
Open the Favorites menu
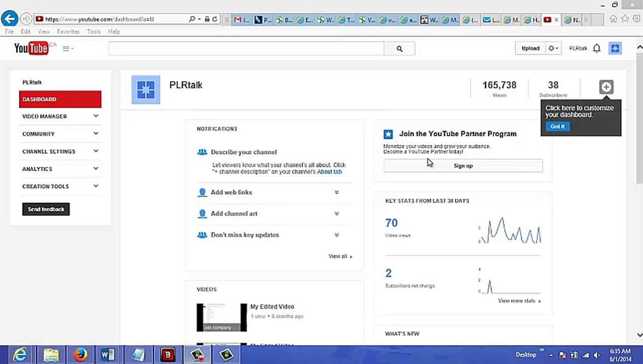68,31
